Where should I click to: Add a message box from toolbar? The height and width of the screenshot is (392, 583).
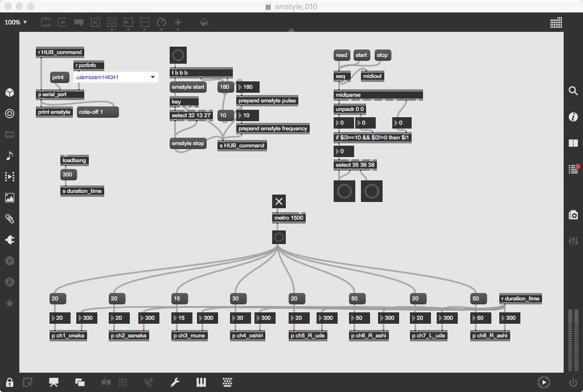tap(63, 23)
